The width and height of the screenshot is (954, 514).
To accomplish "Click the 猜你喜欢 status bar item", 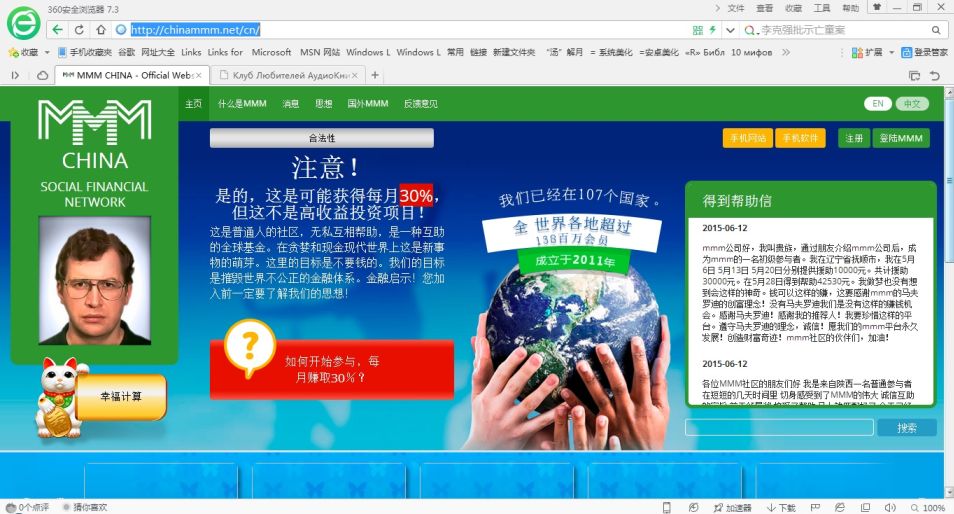I will (85, 507).
